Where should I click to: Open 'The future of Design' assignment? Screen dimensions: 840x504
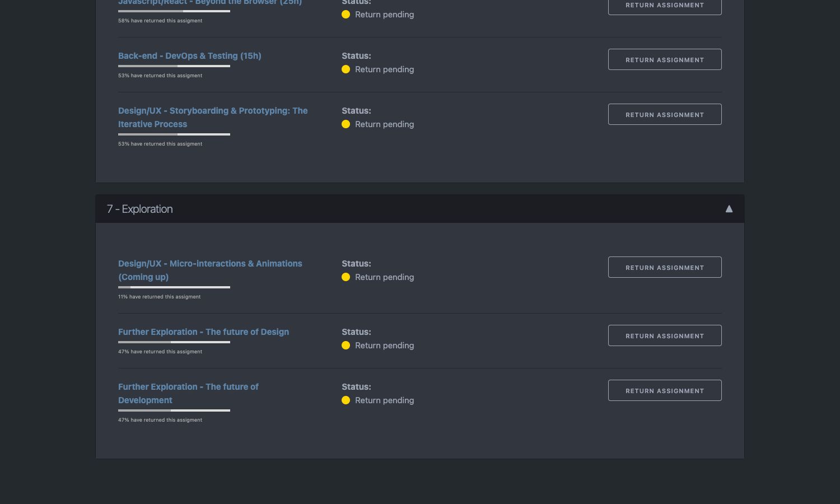pyautogui.click(x=203, y=332)
